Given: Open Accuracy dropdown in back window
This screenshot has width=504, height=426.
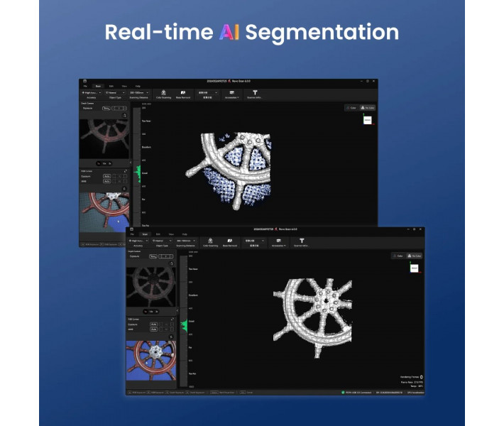Looking at the screenshot, I should (x=92, y=92).
